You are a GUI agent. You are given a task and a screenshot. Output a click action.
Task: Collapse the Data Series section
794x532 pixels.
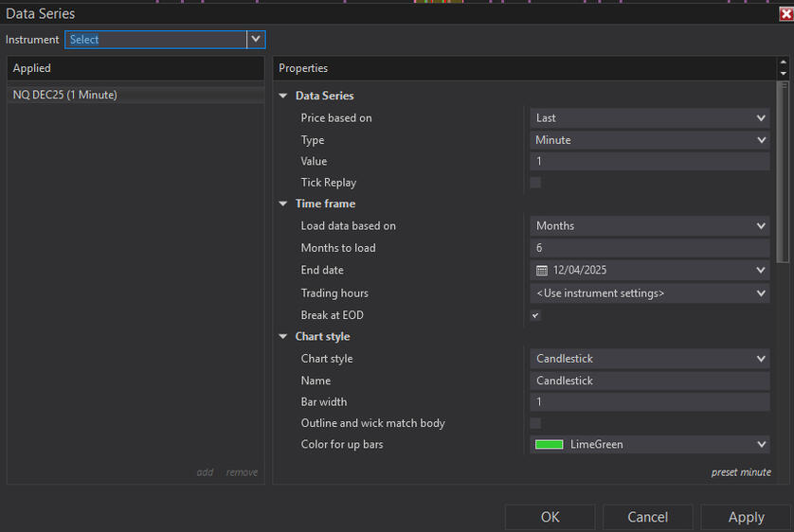[x=283, y=97]
